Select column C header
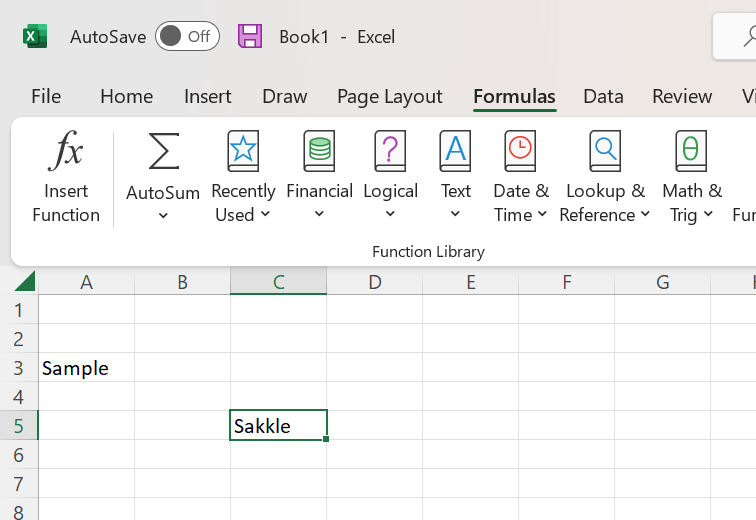 pyautogui.click(x=278, y=282)
